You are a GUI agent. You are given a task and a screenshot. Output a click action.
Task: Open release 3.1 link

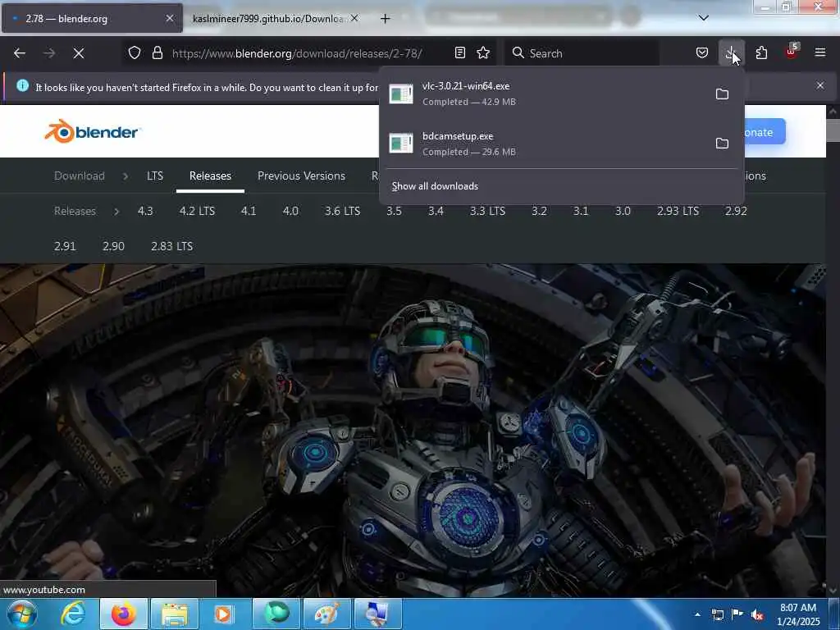pyautogui.click(x=581, y=211)
